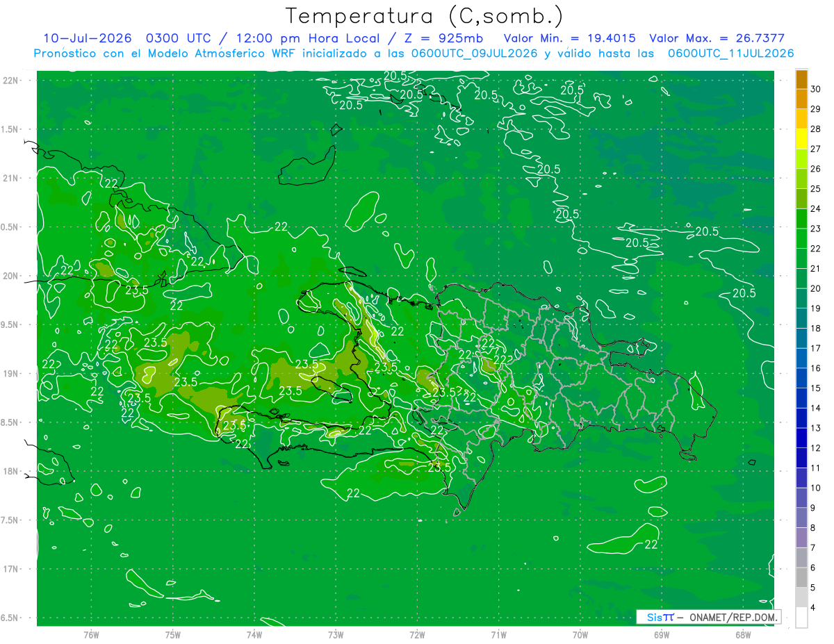The height and width of the screenshot is (644, 834).
Task: Click the "8.5N" latitude axis label
Action: point(10,422)
